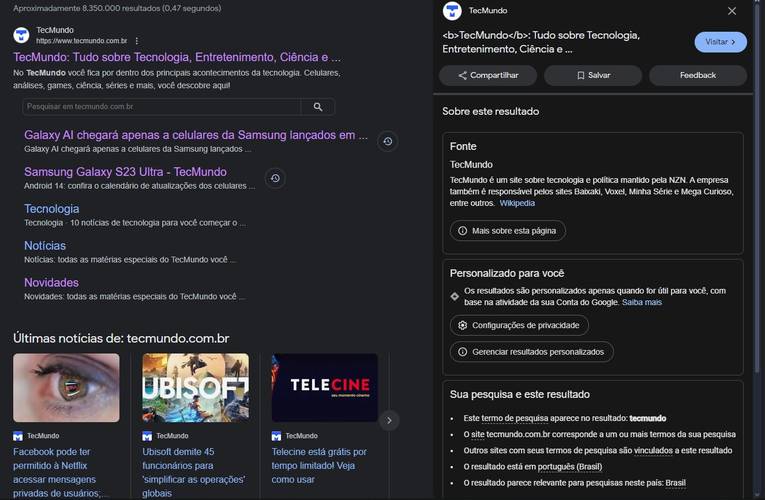Click the Salvar bookmark button
Viewport: 765px width, 500px height.
click(x=593, y=75)
